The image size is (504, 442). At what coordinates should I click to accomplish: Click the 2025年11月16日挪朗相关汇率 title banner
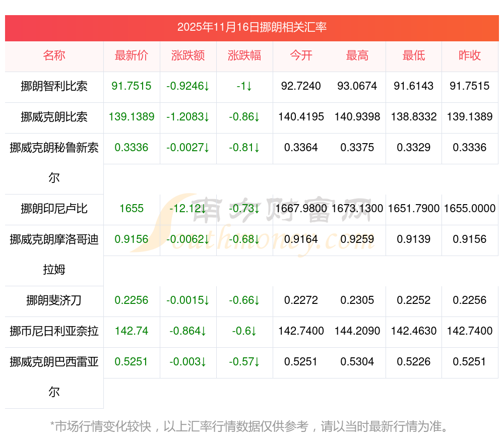coord(251,27)
